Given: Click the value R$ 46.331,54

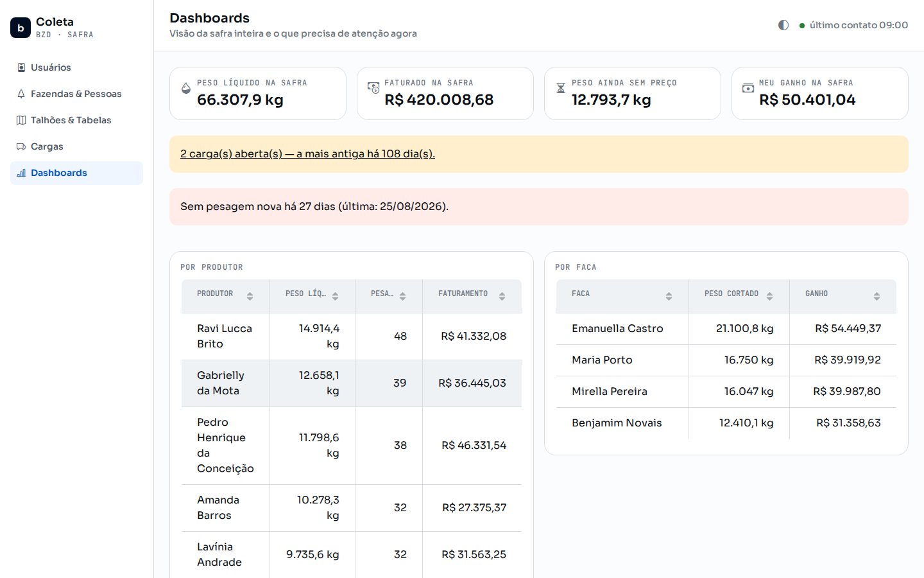Looking at the screenshot, I should 474,445.
